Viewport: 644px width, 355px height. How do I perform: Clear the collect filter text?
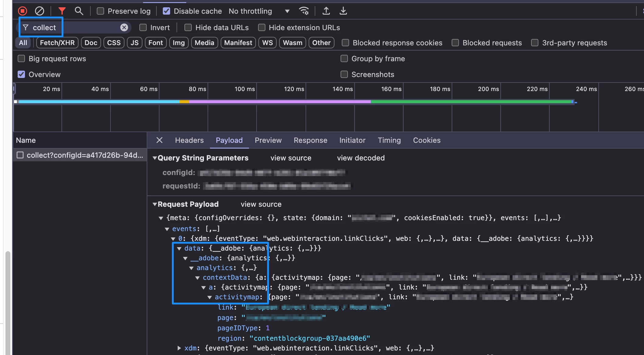(124, 27)
